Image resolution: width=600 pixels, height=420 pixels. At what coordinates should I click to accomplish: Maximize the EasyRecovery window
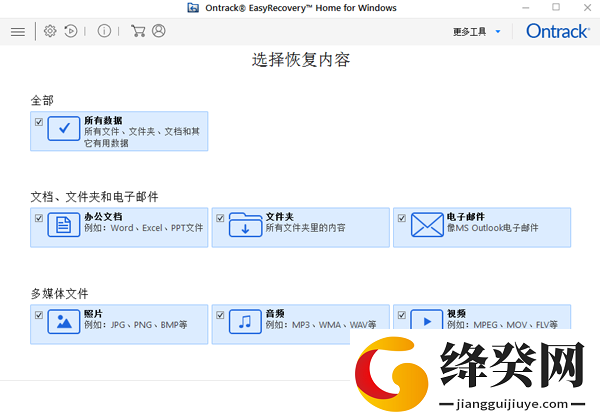tap(556, 7)
